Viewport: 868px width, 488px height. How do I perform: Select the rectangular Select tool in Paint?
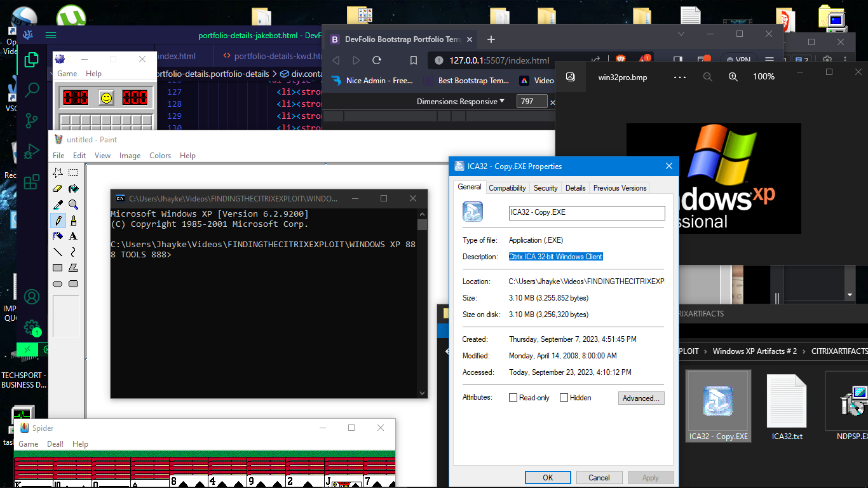point(74,172)
